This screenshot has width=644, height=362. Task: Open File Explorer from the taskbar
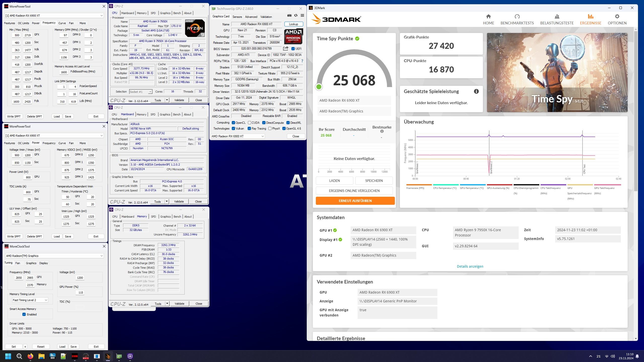pos(41,356)
